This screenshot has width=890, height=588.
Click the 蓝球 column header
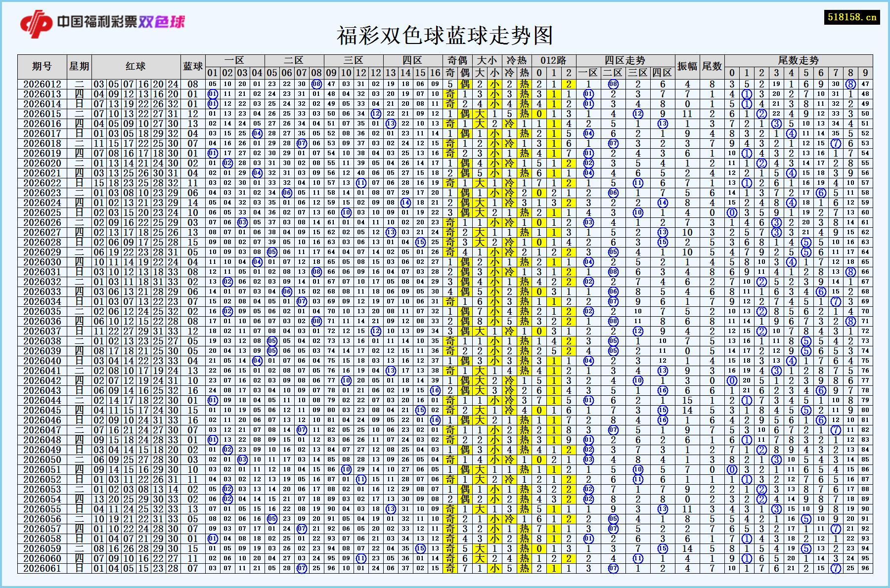point(193,67)
